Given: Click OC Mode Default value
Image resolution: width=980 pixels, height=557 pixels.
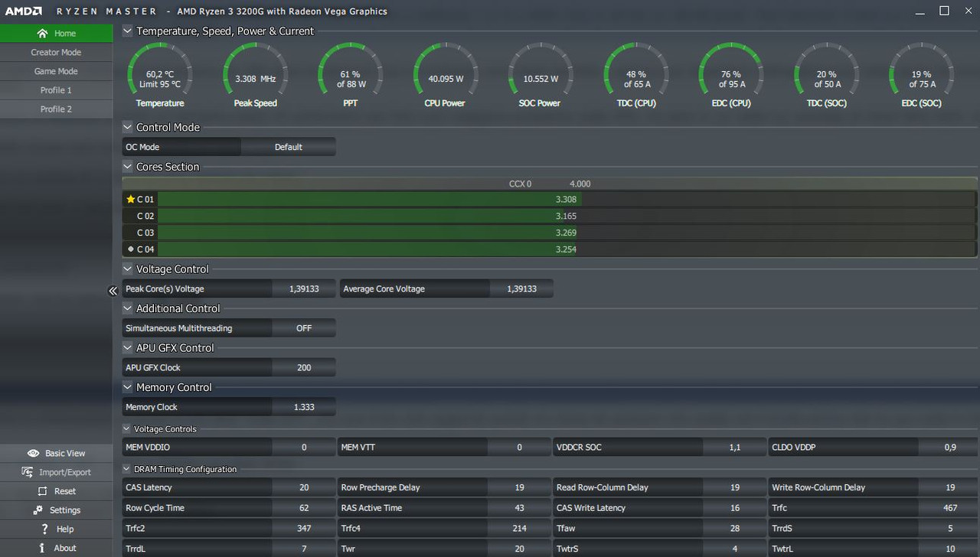Looking at the screenshot, I should click(x=289, y=147).
